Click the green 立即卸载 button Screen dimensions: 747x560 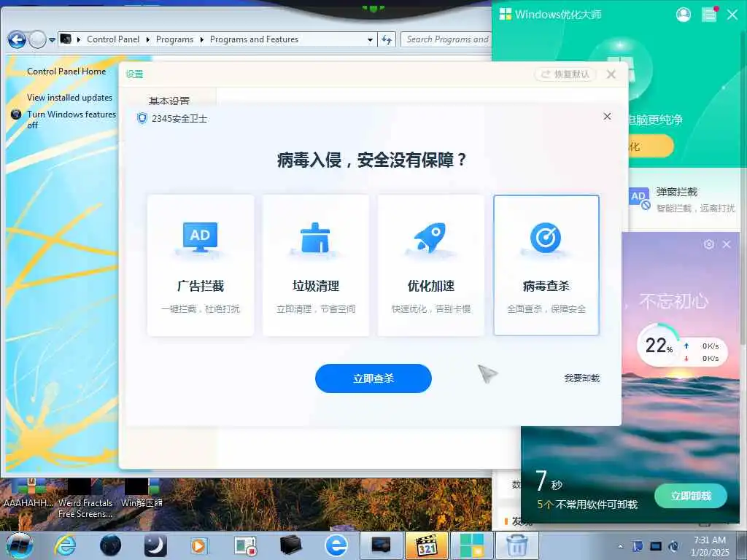[691, 496]
